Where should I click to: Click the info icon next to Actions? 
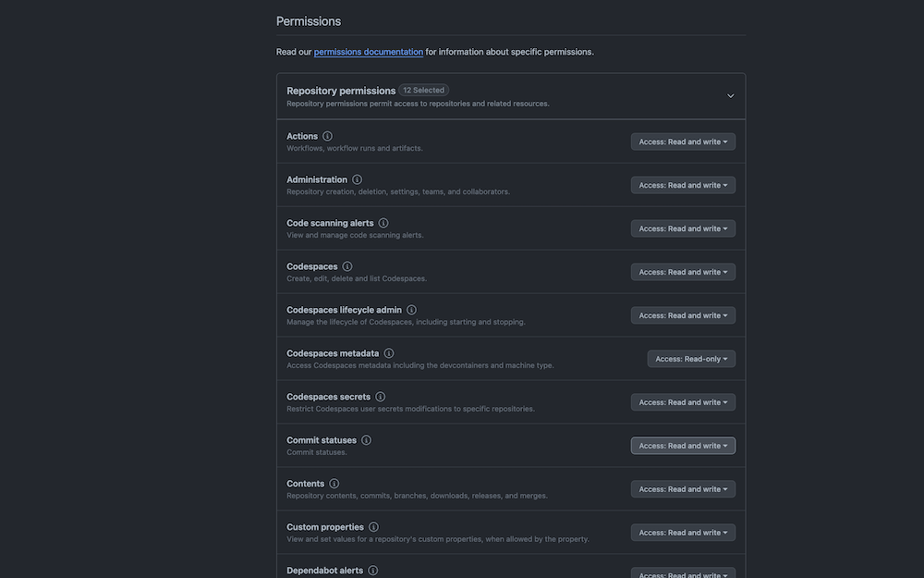point(327,136)
